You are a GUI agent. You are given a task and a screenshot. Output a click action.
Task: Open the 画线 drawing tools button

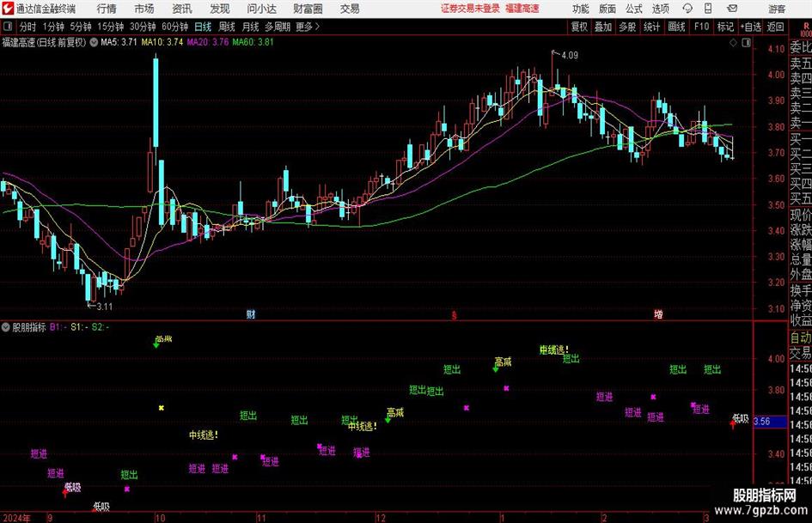(676, 27)
